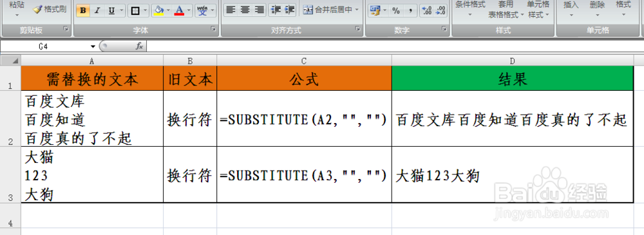
Task: Open borders dropdown arrow
Action: [x=144, y=11]
